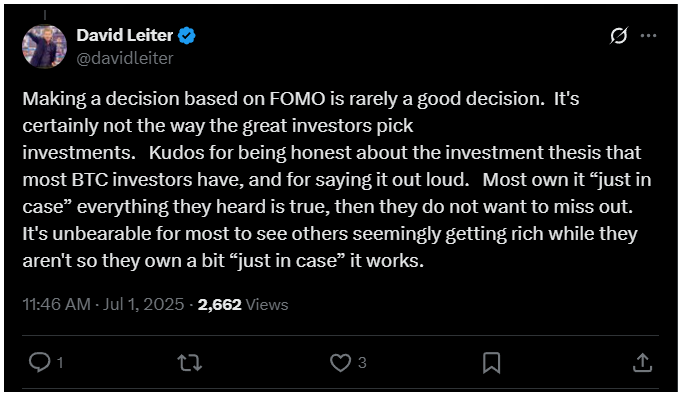Open David Leiter's profile picture

pyautogui.click(x=44, y=47)
